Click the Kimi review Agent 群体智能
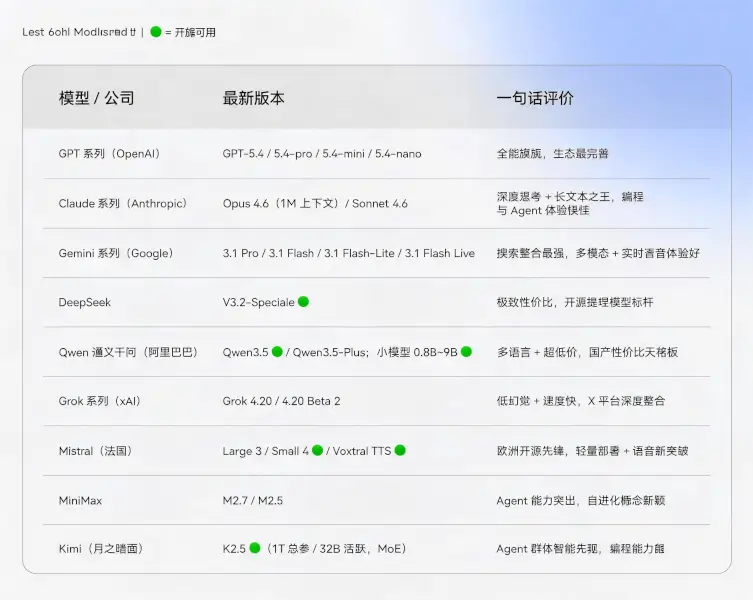The width and height of the screenshot is (753, 600). tap(580, 549)
